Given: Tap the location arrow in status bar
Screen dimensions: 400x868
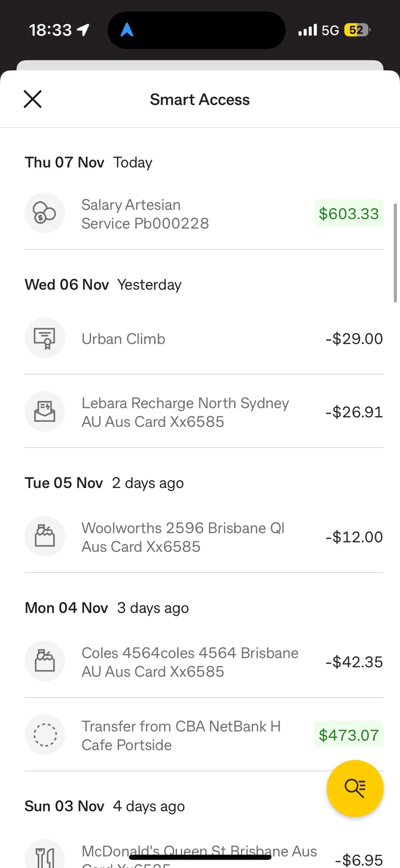Looking at the screenshot, I should pyautogui.click(x=83, y=30).
